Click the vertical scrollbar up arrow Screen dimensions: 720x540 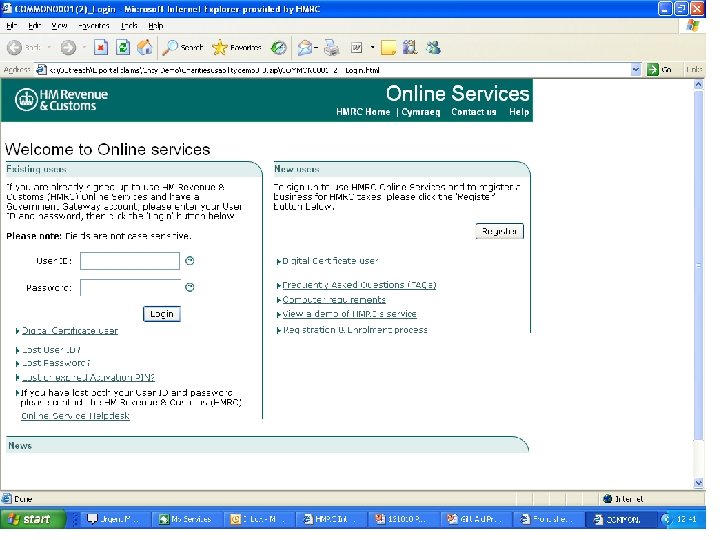[x=698, y=84]
